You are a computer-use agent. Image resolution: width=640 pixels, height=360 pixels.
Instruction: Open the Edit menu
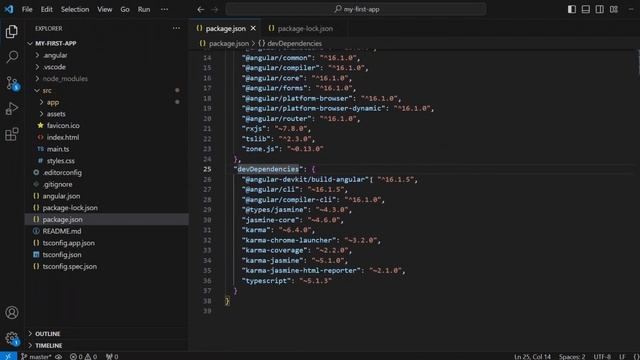(47, 9)
